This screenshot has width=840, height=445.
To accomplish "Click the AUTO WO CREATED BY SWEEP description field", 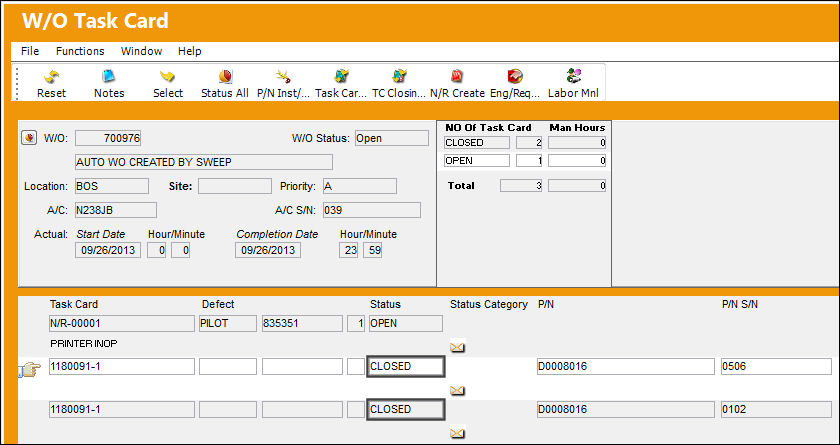I will (x=204, y=162).
